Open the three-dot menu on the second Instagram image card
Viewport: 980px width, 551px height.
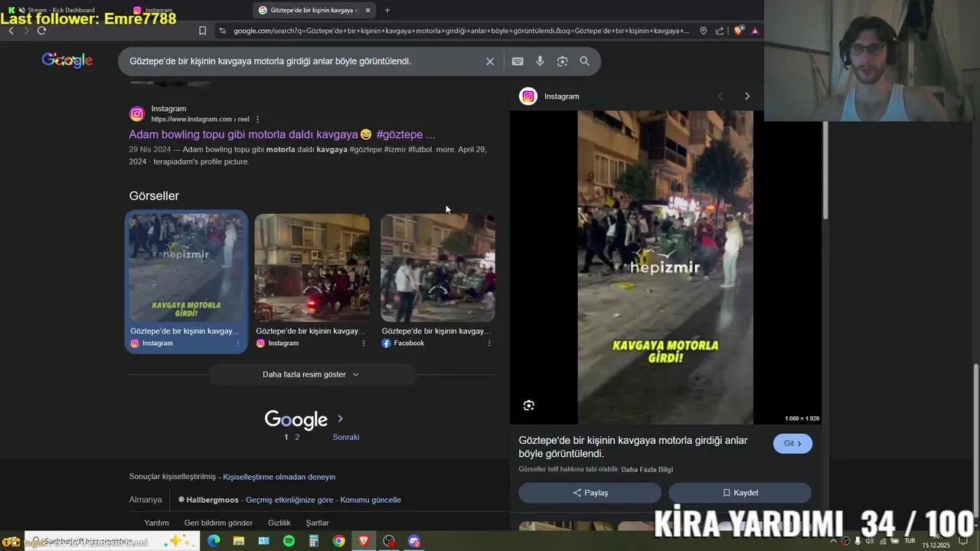(x=364, y=343)
